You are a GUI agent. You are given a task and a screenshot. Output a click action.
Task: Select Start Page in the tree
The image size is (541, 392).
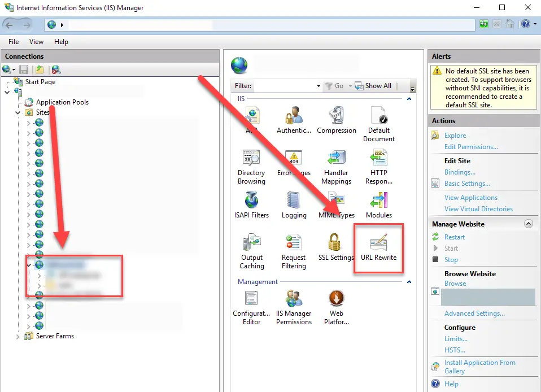[x=40, y=82]
